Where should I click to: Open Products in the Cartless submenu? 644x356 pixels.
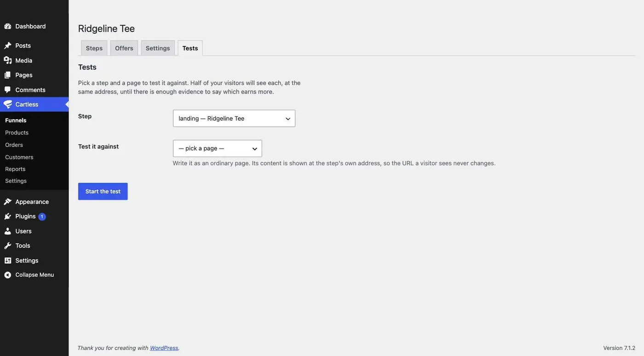pos(17,133)
